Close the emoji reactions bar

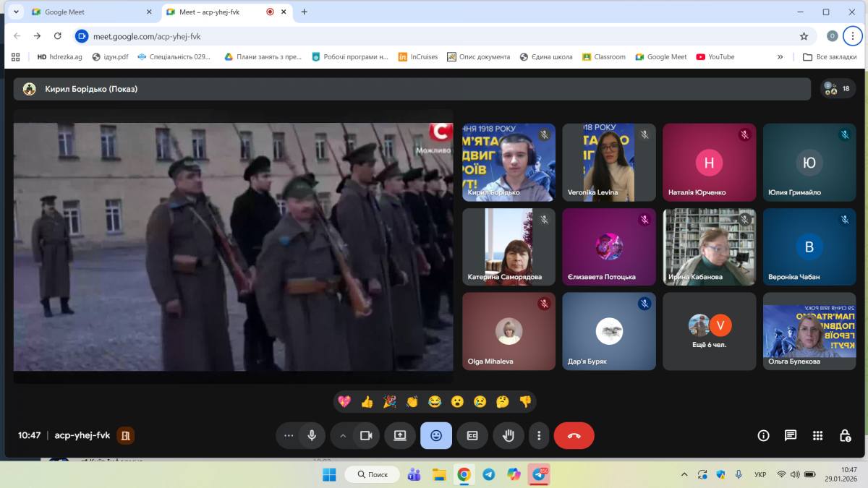(x=436, y=435)
